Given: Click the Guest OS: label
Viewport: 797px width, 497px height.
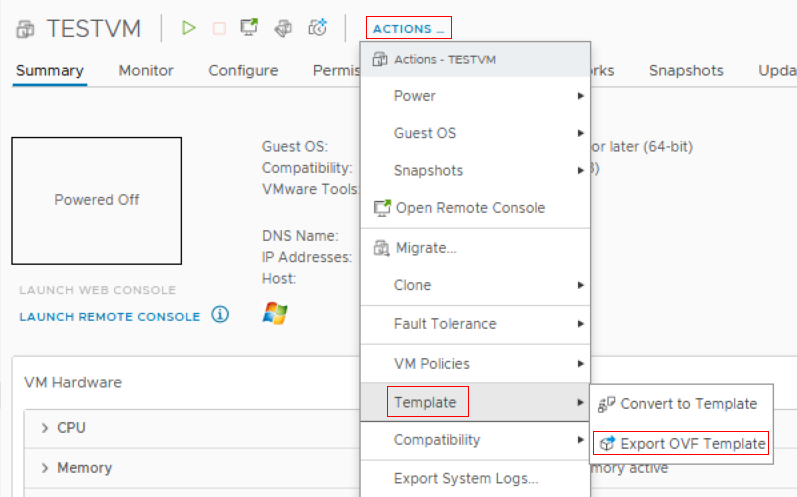Looking at the screenshot, I should pos(295,146).
